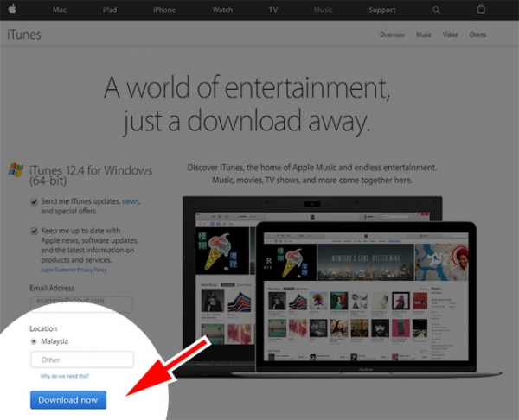519x420 pixels.
Task: Click the Apple logo in navigation bar
Action: 12,9
